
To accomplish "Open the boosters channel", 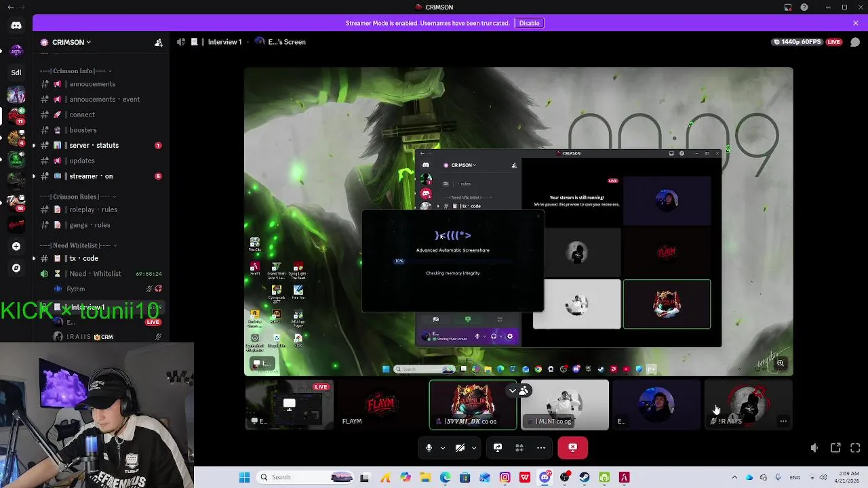I will coord(100,130).
